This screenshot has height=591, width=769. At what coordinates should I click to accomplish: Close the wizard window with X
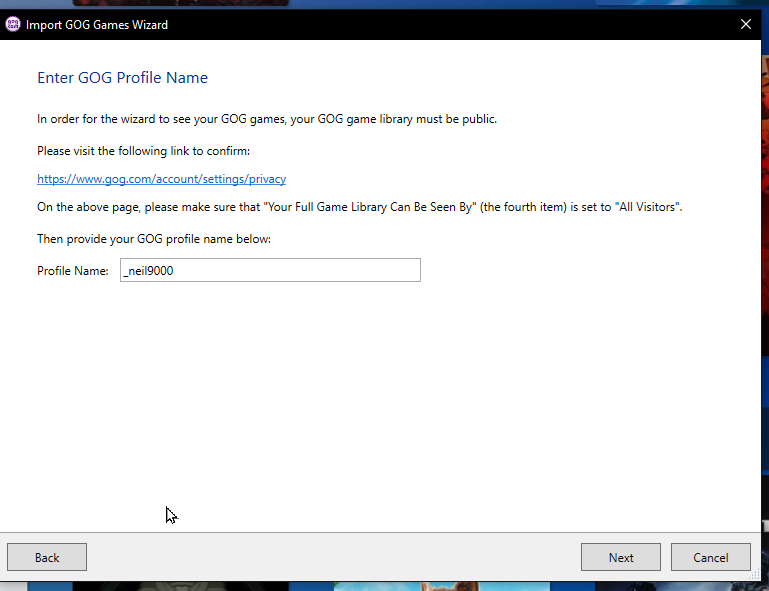coord(745,25)
